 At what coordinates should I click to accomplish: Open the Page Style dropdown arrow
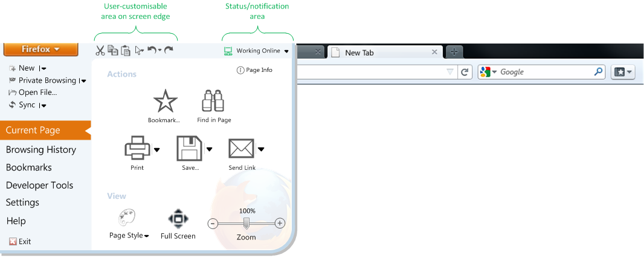(x=147, y=236)
